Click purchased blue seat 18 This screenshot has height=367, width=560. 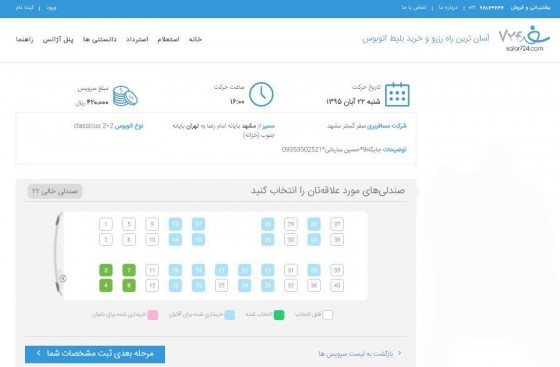pyautogui.click(x=198, y=240)
